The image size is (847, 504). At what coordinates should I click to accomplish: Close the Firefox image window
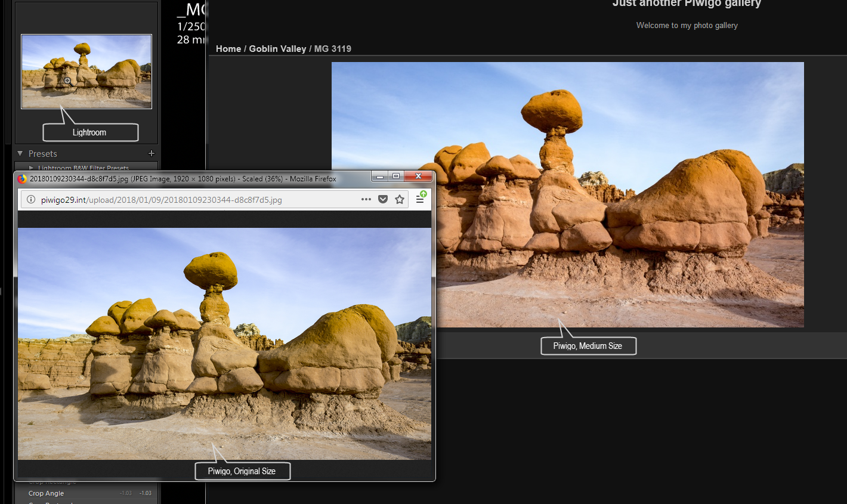(x=418, y=177)
